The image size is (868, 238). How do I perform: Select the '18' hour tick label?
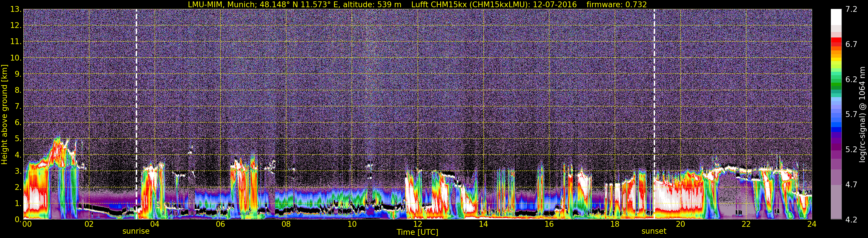pyautogui.click(x=614, y=224)
